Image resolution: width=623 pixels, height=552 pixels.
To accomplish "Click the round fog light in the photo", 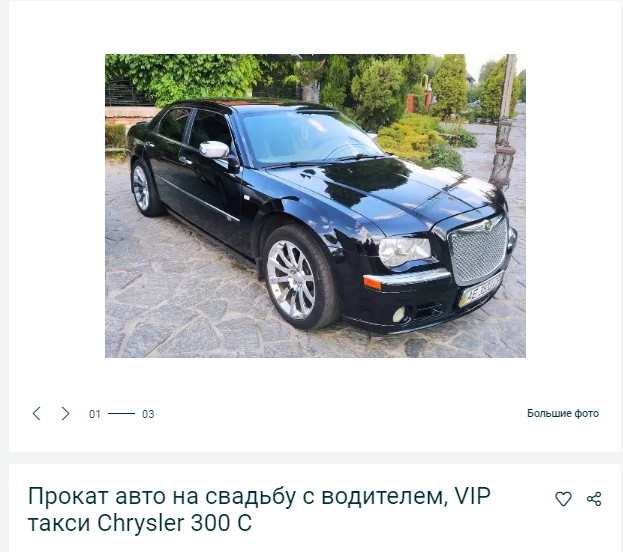I will (x=399, y=314).
